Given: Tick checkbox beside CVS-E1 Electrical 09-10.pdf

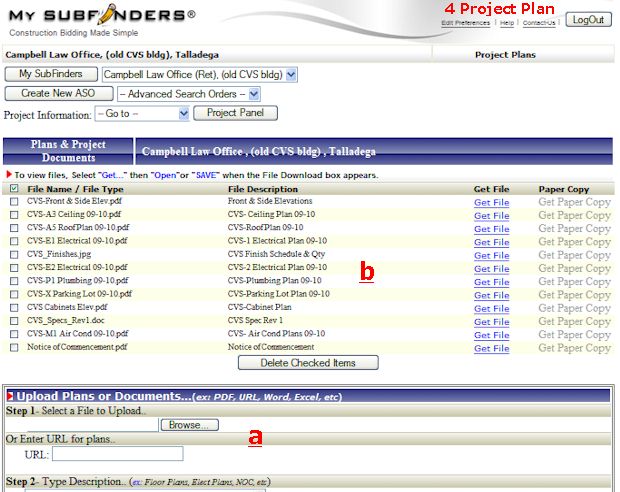Looking at the screenshot, I should point(14,241).
